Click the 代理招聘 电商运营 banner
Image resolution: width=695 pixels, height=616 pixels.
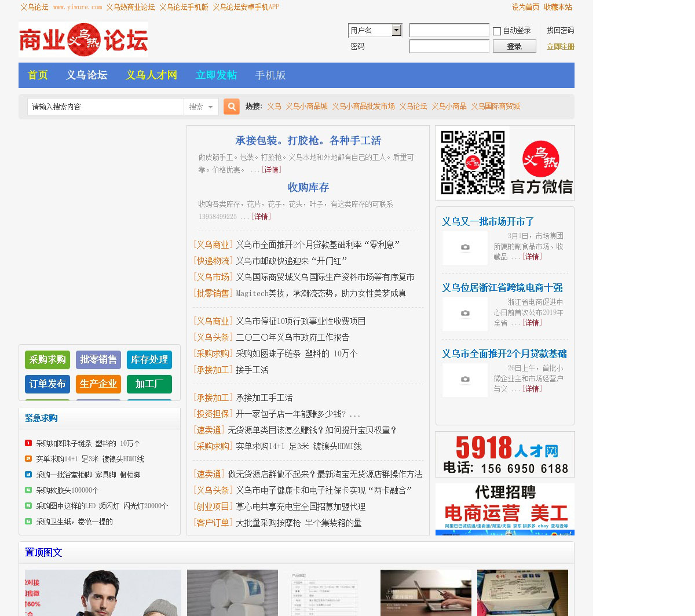504,509
